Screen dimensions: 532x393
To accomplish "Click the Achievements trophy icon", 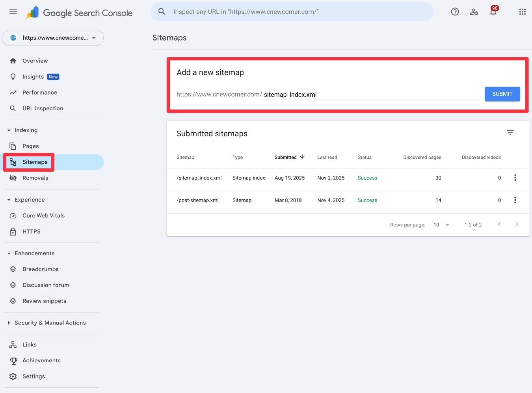I will click(13, 360).
